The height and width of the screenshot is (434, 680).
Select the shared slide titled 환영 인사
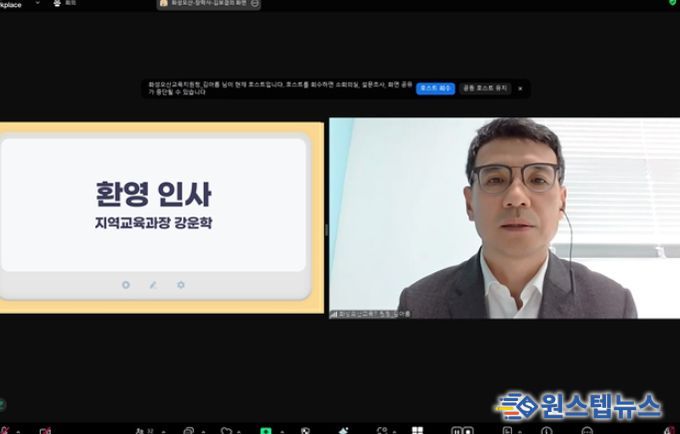pyautogui.click(x=161, y=218)
